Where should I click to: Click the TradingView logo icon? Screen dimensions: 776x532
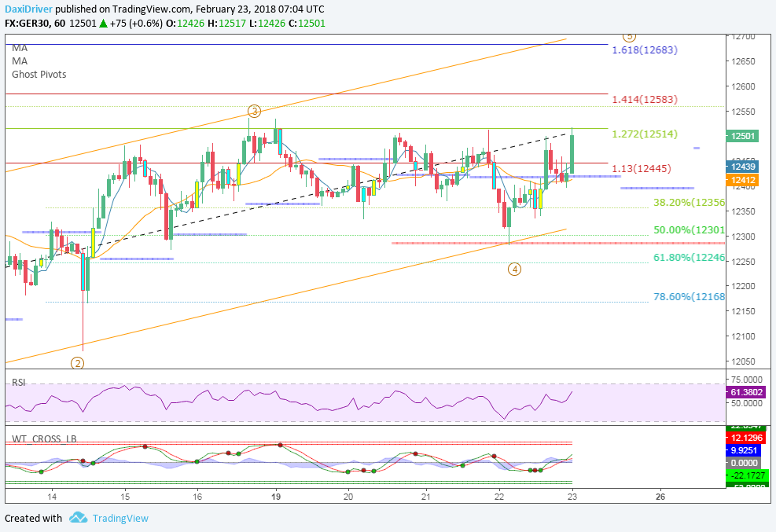tap(78, 518)
